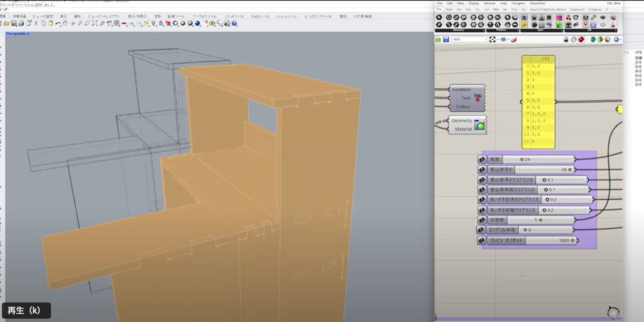Click the yellow data panel on canvas
This screenshot has height=322, width=644.
pos(538,102)
